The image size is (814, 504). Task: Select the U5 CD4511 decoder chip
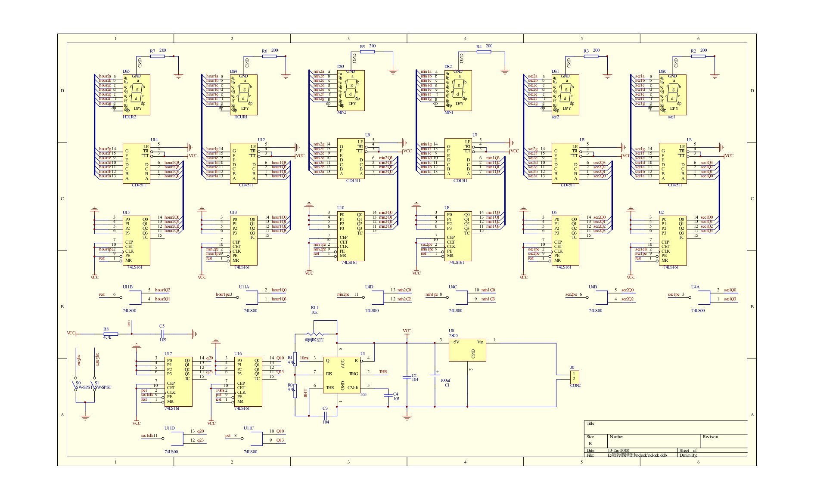(565, 163)
